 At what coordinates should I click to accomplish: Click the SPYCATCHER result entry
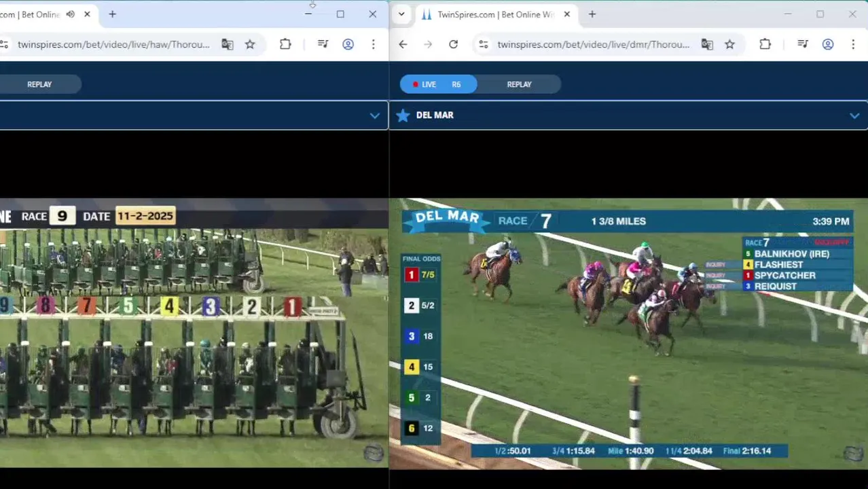click(x=784, y=276)
